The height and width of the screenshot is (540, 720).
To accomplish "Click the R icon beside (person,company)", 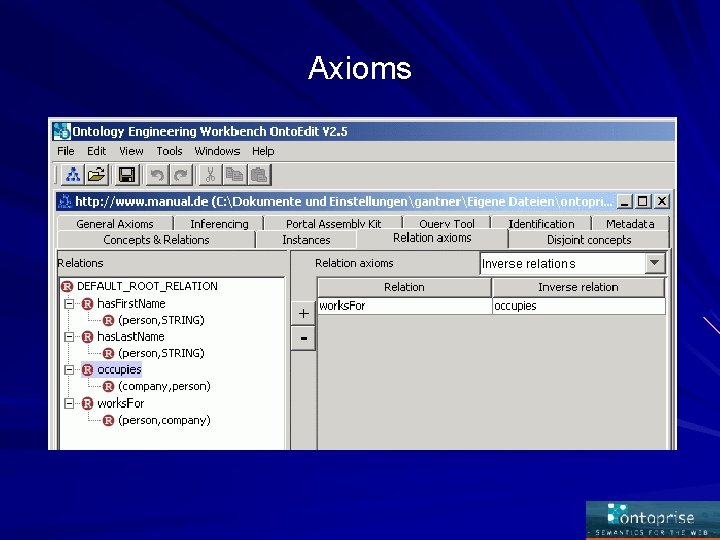I will (x=108, y=421).
